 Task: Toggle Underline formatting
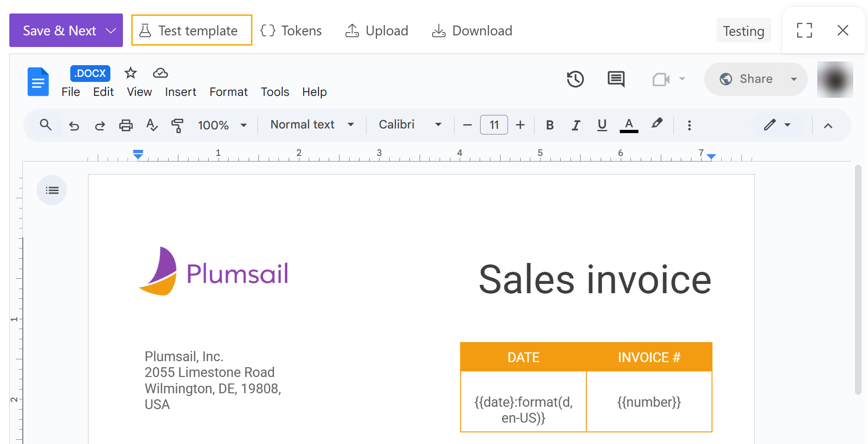tap(602, 125)
